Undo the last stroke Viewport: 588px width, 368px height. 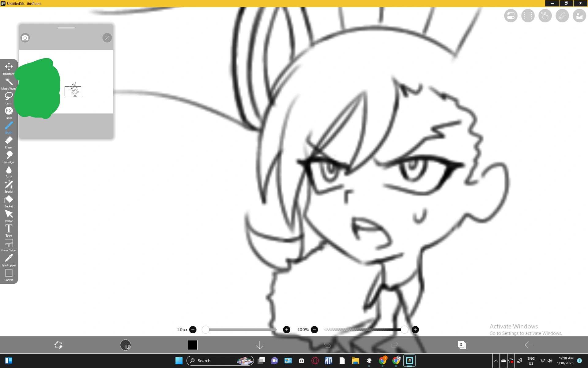click(x=327, y=345)
